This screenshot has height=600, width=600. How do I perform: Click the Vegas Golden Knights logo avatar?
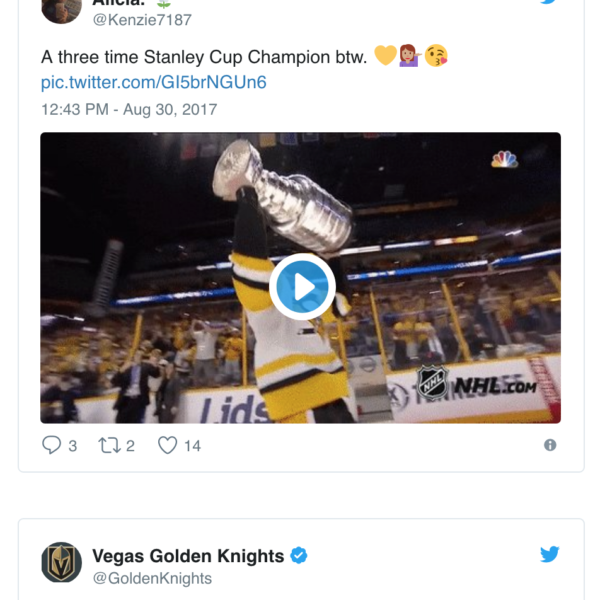61,562
